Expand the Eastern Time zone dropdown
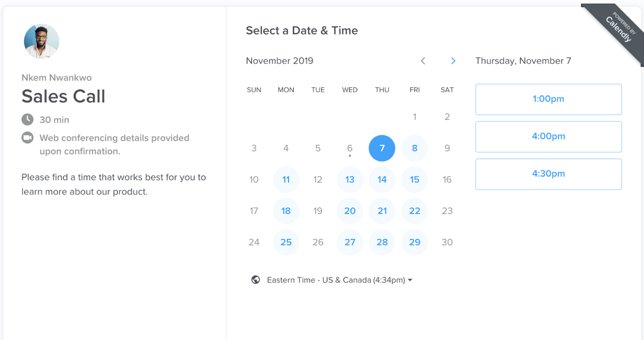 340,280
